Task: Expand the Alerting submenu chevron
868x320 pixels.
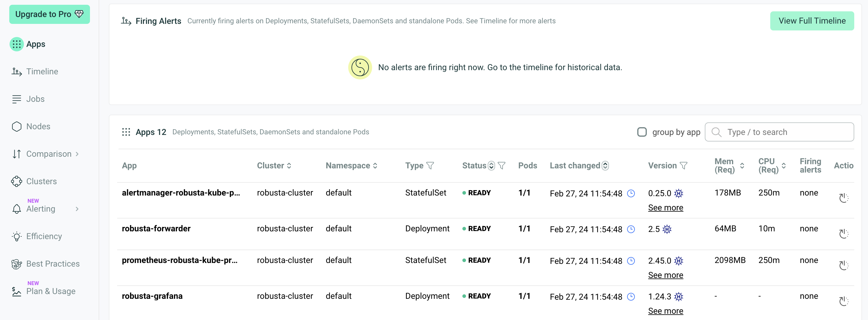Action: tap(77, 209)
